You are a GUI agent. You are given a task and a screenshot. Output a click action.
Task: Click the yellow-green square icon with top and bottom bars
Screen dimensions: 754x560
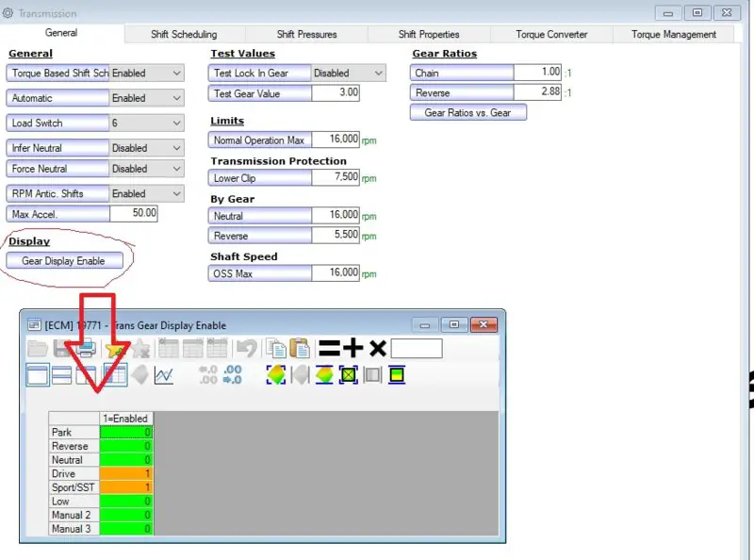397,375
